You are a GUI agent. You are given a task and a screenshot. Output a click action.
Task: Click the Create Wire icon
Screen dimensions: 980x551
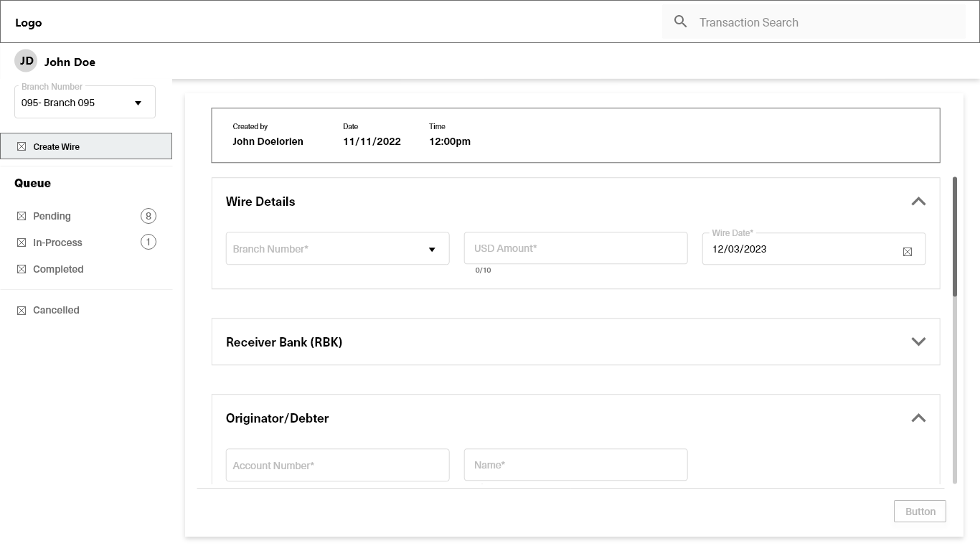tap(22, 146)
